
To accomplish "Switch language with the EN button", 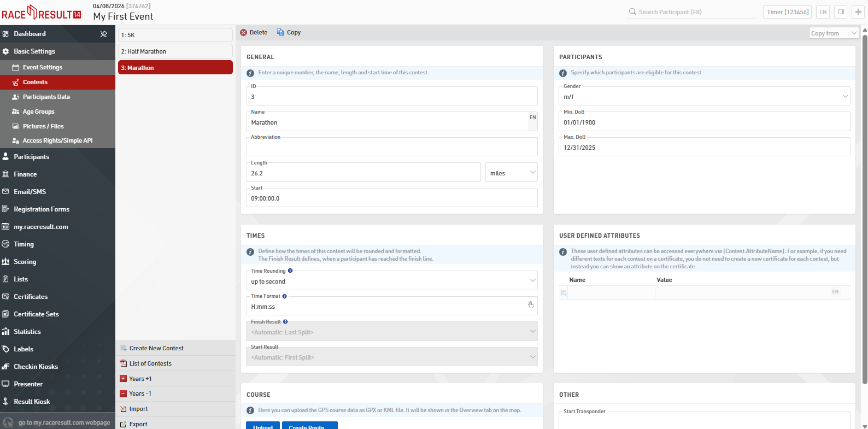I will point(823,12).
